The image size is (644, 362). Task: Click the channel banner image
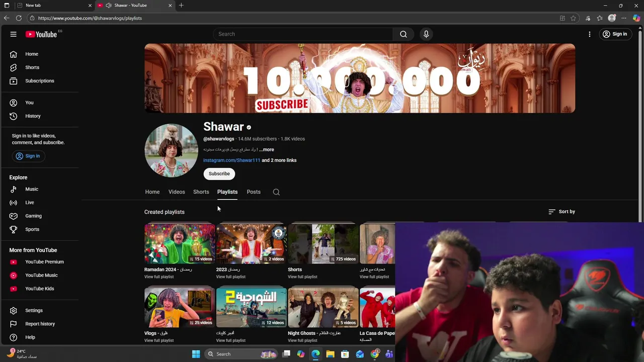tap(360, 78)
